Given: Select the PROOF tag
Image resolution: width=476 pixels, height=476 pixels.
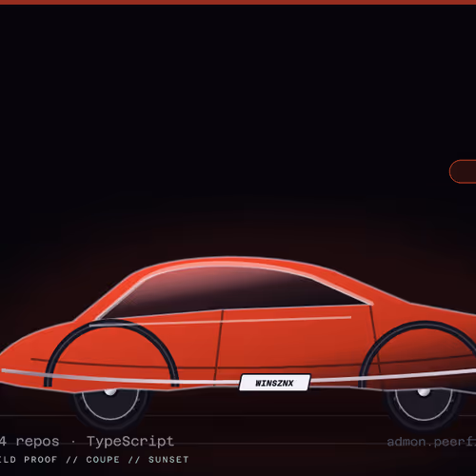Looking at the screenshot, I should [x=41, y=460].
